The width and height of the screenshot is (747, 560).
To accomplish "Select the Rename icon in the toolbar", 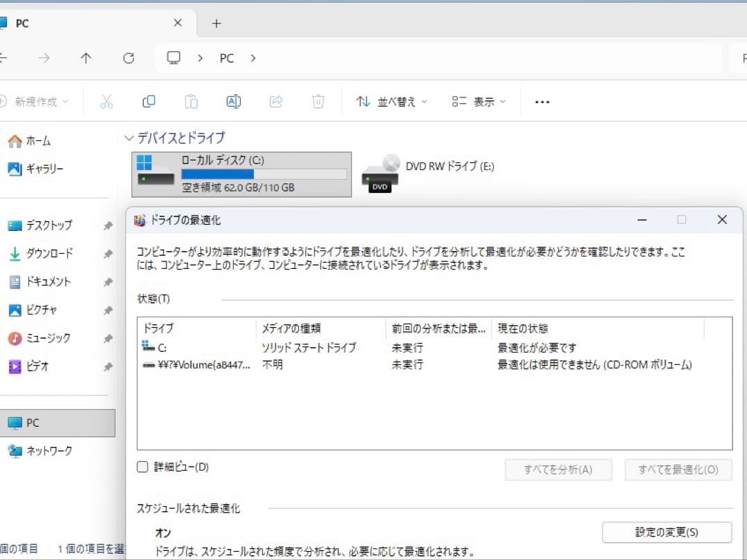I will 233,101.
